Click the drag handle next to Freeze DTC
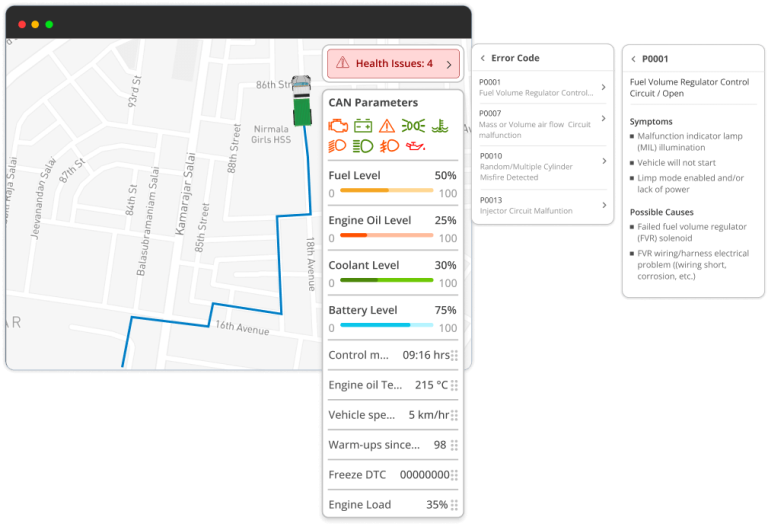768x527 pixels. tap(454, 475)
